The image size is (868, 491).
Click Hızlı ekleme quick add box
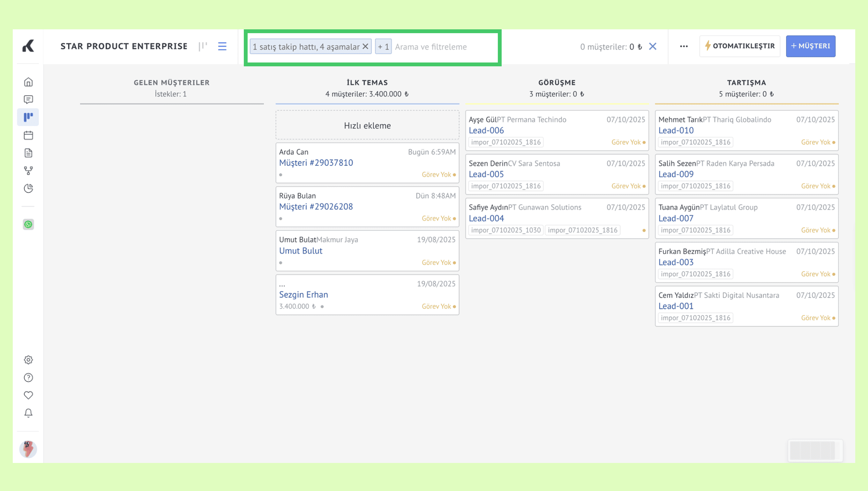coord(367,125)
